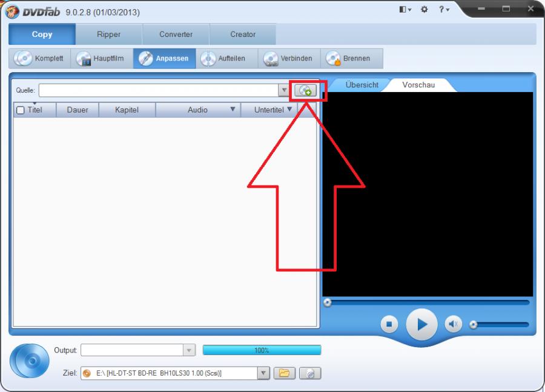Click into the Quelle source field
This screenshot has height=392, width=545.
click(x=159, y=90)
